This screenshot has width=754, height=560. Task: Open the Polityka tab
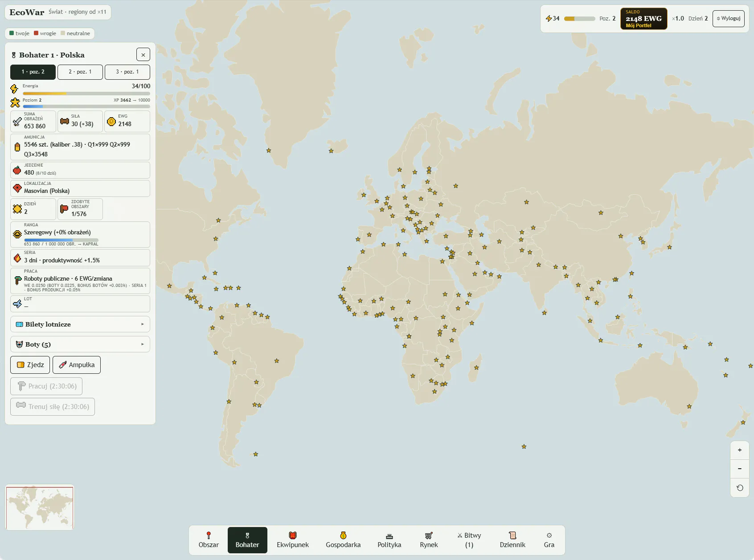click(389, 540)
